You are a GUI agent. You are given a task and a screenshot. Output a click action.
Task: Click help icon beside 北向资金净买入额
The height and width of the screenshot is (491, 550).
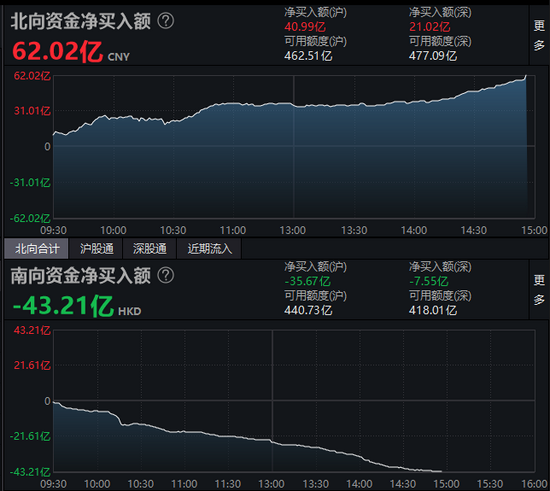[x=166, y=21]
